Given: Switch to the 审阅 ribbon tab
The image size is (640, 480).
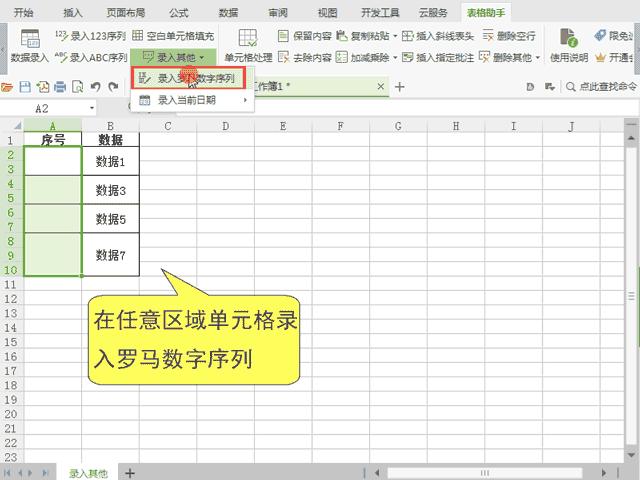Looking at the screenshot, I should 278,13.
